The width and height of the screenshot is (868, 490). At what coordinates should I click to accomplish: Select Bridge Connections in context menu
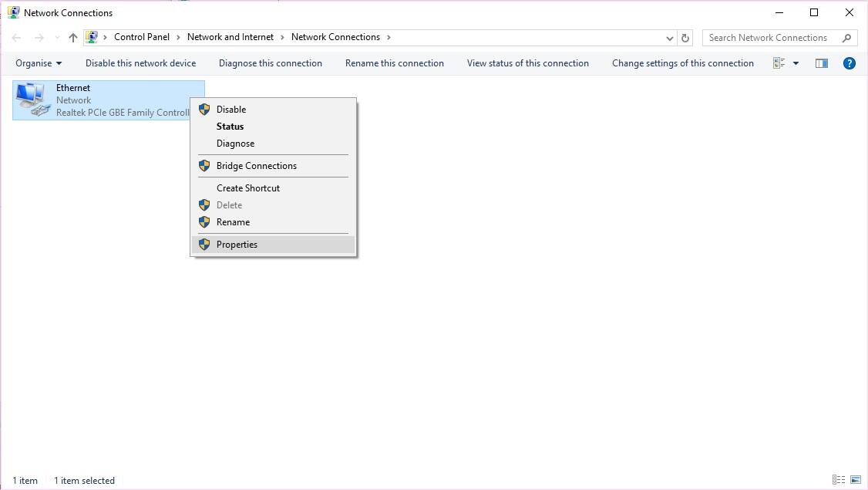click(x=256, y=166)
